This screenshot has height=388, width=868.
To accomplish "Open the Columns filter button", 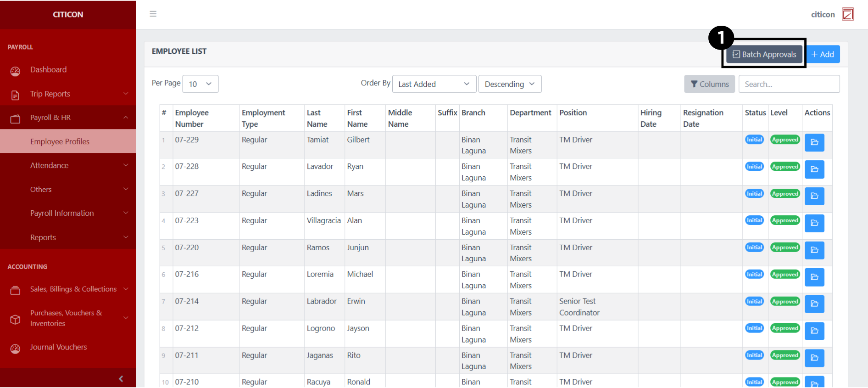I will click(709, 84).
